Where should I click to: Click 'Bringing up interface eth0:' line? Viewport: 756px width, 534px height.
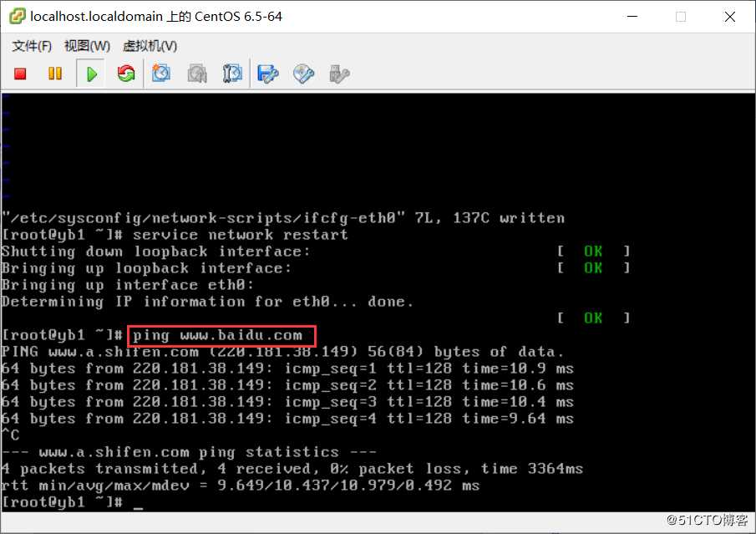[x=127, y=285]
